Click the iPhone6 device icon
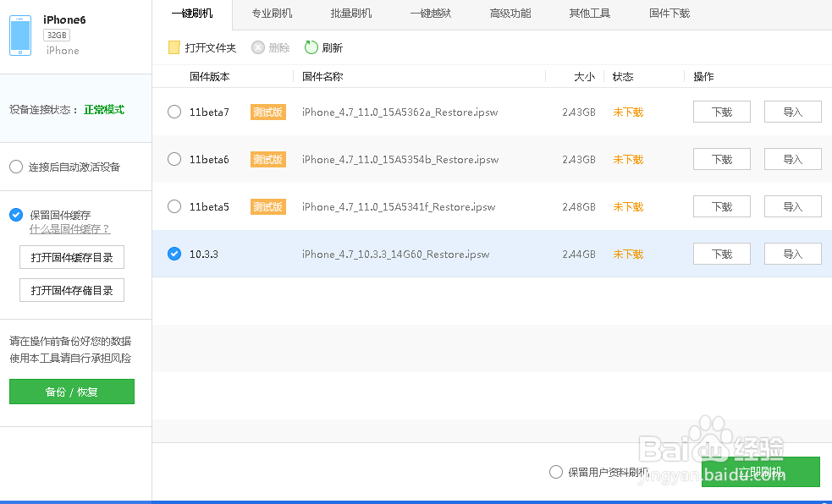 click(x=20, y=36)
